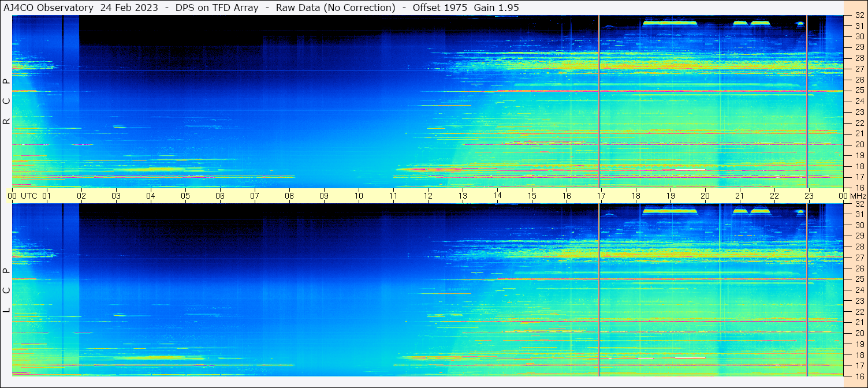Click the 29 MHz label on LCP scale
This screenshot has width=868, height=388.
859,236
